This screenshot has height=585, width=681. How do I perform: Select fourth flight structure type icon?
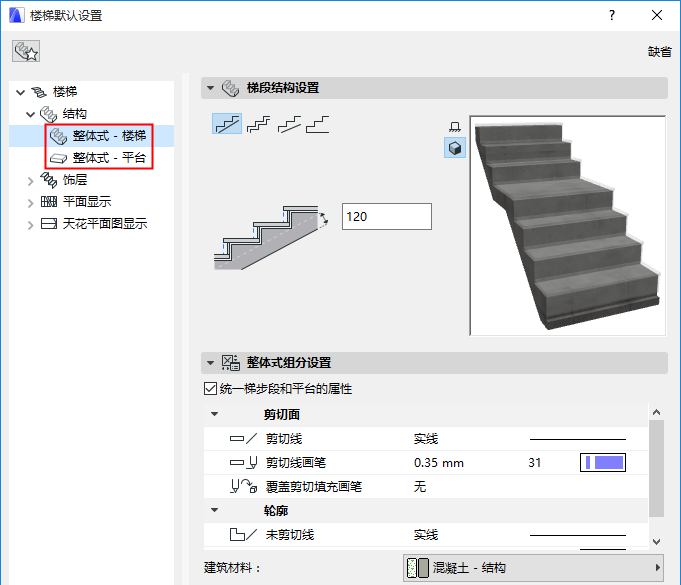tap(317, 124)
